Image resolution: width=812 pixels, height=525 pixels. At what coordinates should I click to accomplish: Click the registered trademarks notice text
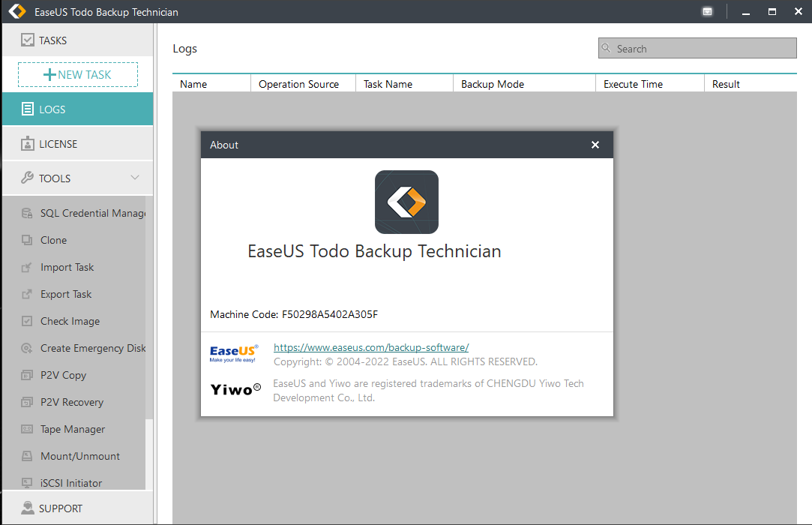coord(428,390)
